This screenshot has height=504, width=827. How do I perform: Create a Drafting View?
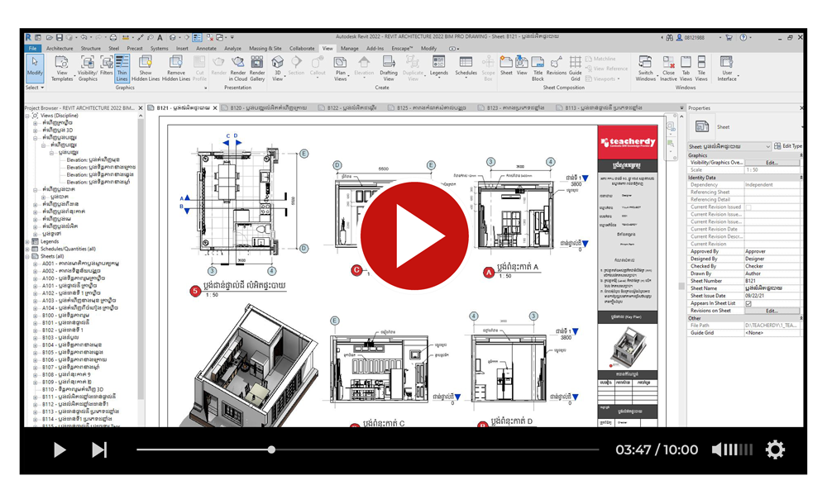click(x=389, y=69)
